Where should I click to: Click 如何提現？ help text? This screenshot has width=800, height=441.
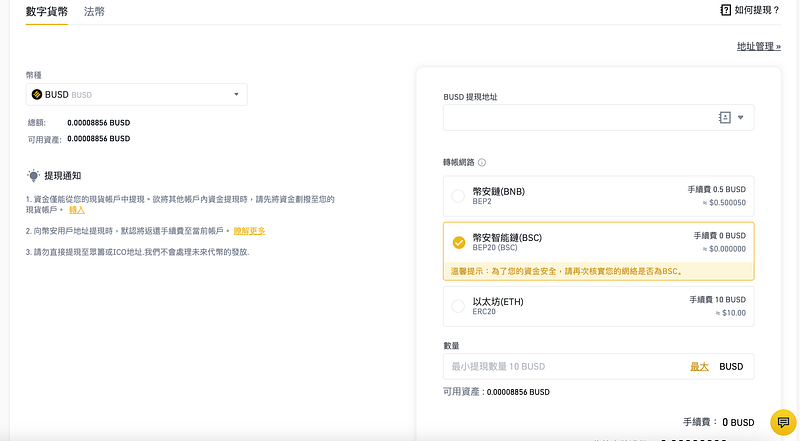[x=757, y=10]
